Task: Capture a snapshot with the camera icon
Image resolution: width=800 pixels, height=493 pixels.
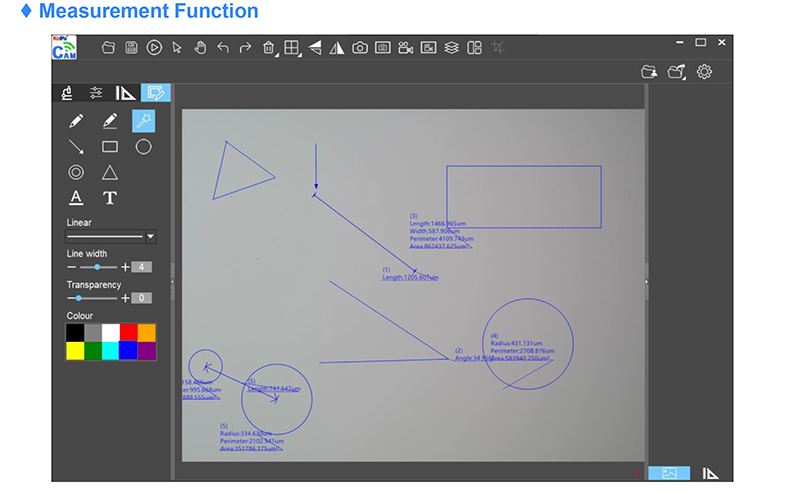Action: [x=359, y=47]
